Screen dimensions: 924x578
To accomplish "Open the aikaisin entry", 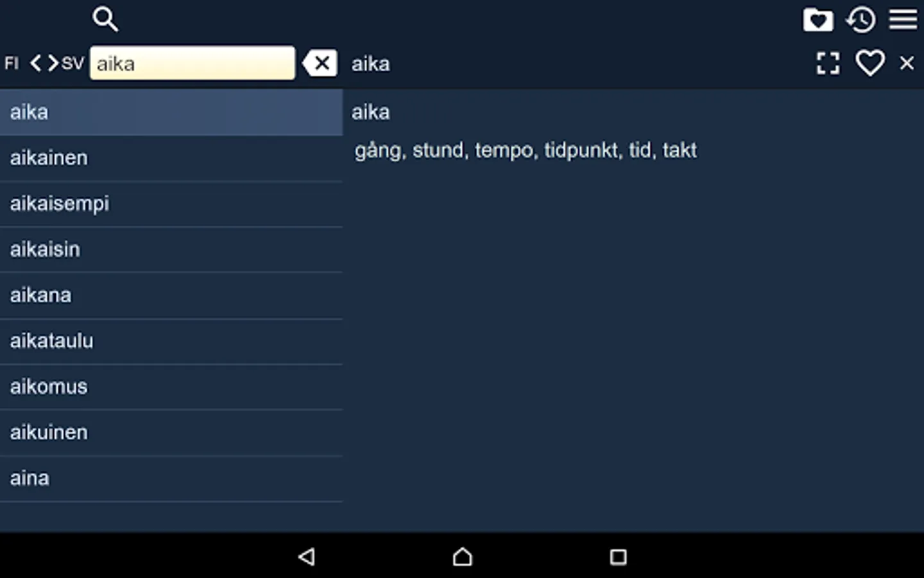I will [x=171, y=249].
